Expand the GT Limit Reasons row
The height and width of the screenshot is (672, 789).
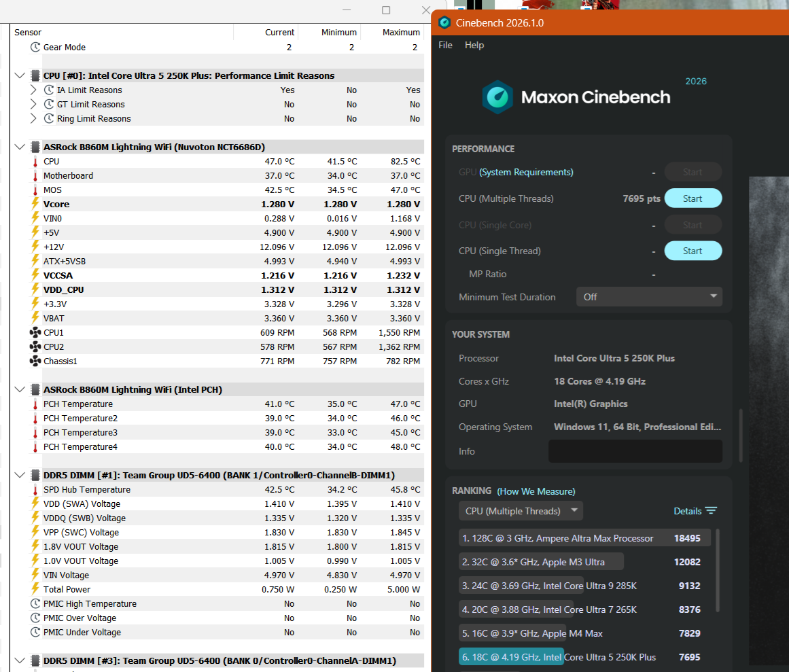[x=33, y=104]
